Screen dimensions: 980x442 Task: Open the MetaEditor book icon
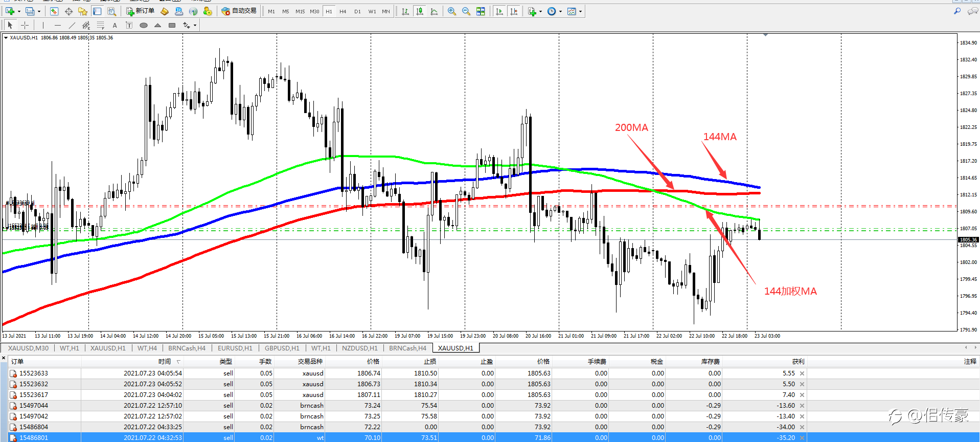(165, 11)
